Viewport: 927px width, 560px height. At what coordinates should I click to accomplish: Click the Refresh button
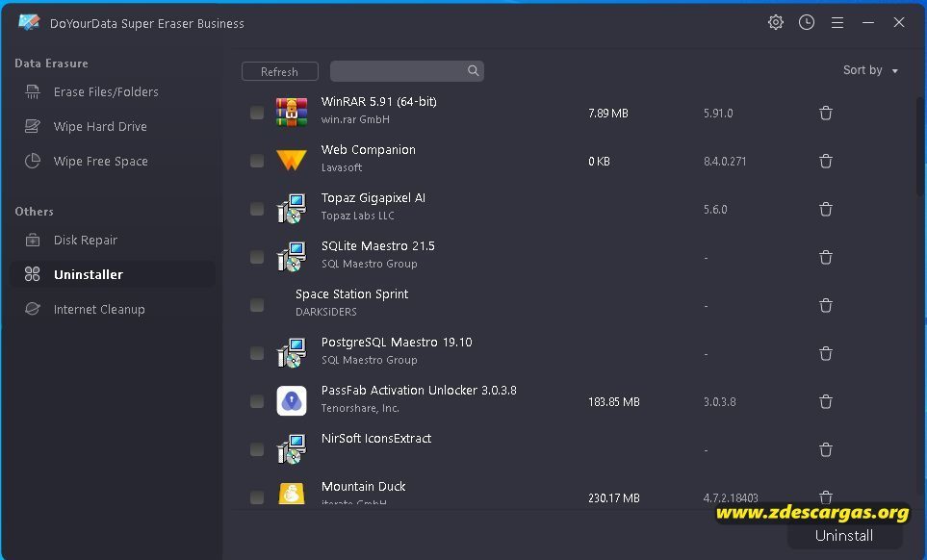[x=279, y=71]
